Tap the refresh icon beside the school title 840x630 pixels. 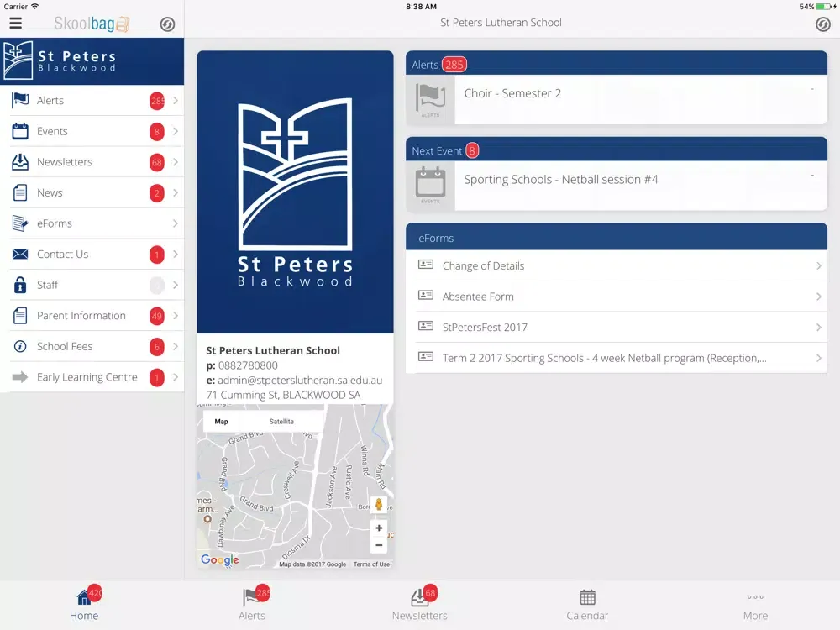[x=823, y=24]
